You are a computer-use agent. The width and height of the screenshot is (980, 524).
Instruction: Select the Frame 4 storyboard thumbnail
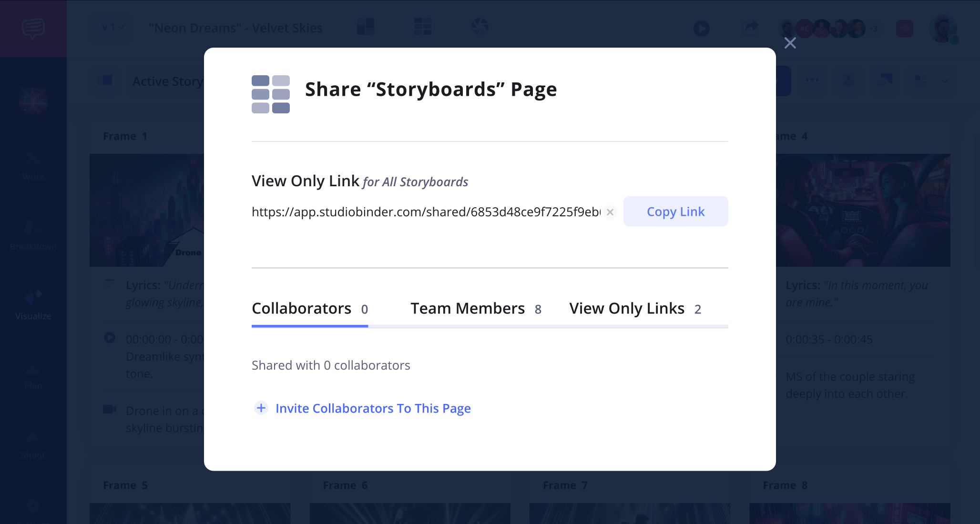point(863,210)
